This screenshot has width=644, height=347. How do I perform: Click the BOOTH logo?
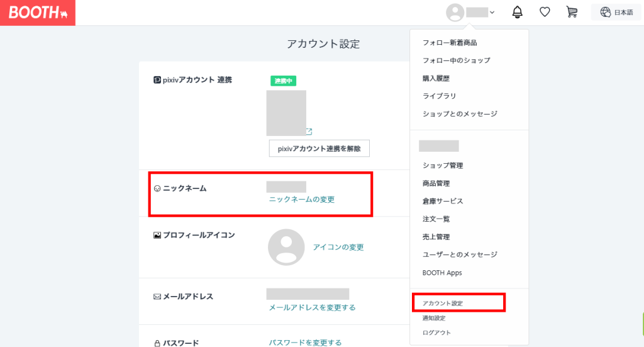click(38, 13)
